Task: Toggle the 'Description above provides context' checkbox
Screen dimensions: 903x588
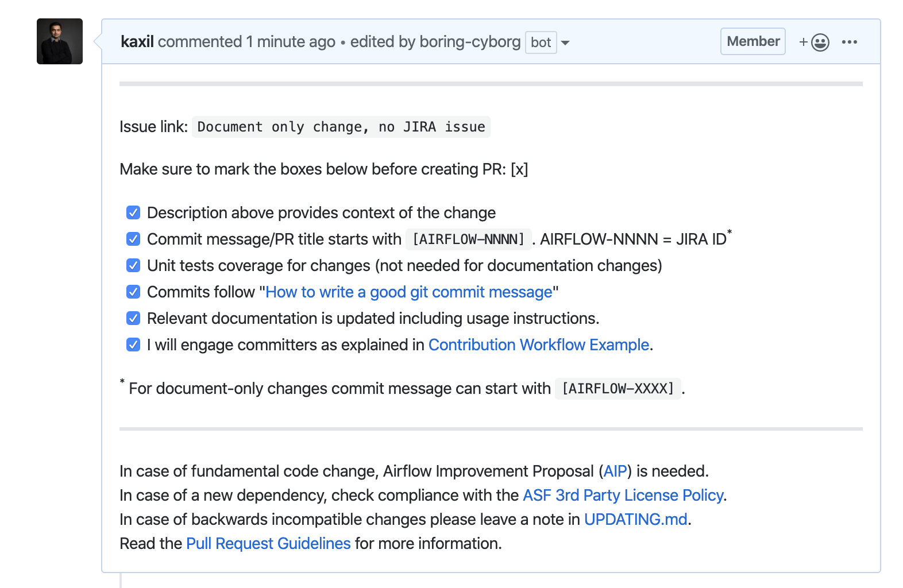Action: pyautogui.click(x=133, y=213)
